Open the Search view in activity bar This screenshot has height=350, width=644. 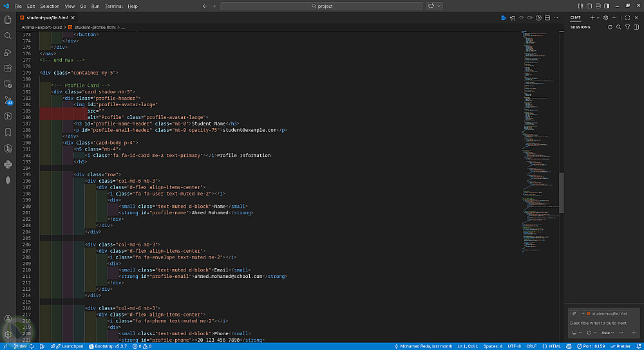[8, 36]
